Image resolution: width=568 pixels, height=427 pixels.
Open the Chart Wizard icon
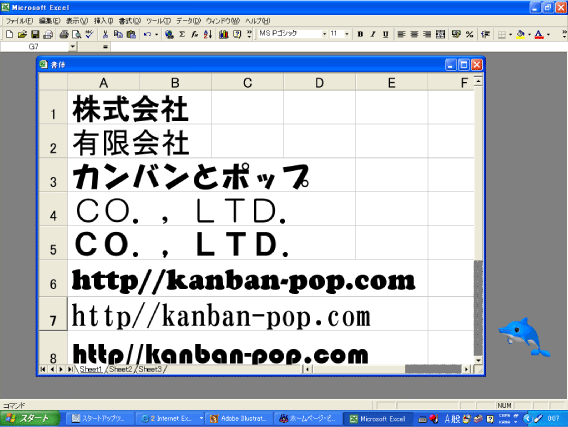[x=224, y=34]
